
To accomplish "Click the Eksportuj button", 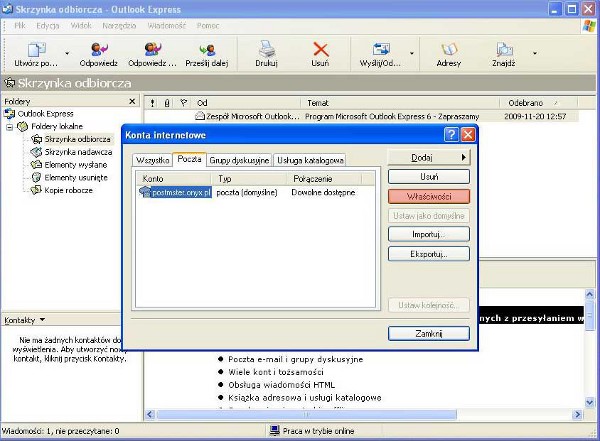I will 429,254.
